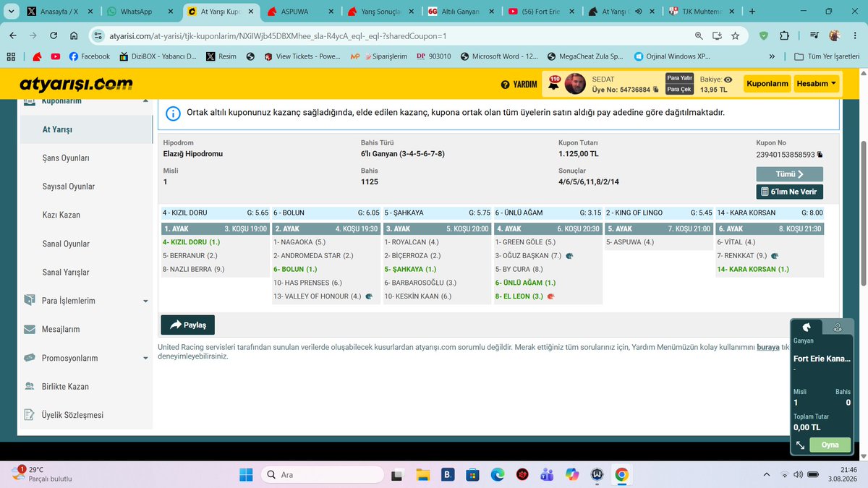Click the 5- ASPUWA (4.) entry
868x488 pixels.
pyautogui.click(x=630, y=242)
